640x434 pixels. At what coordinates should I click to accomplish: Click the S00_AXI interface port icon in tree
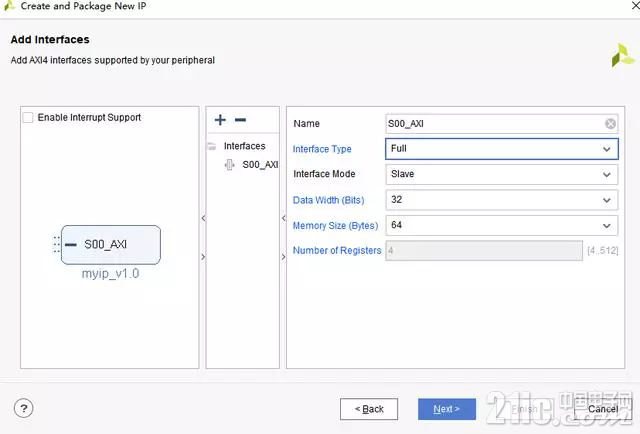[x=230, y=165]
